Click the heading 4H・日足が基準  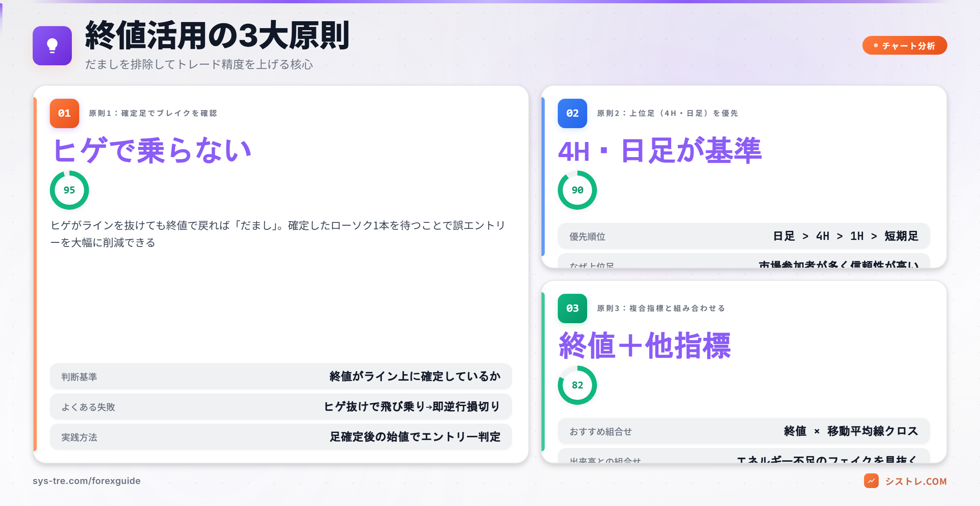660,151
